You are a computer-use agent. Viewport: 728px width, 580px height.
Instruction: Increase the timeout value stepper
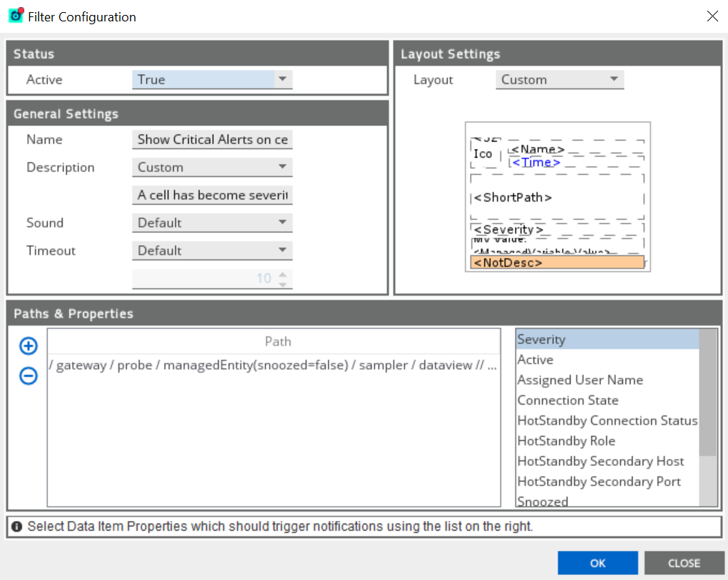283,274
